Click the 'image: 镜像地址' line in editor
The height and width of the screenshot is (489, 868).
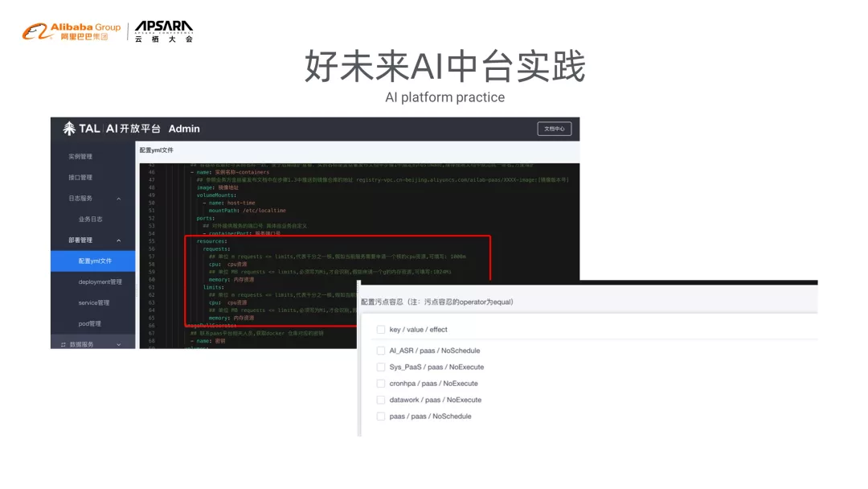pos(218,187)
